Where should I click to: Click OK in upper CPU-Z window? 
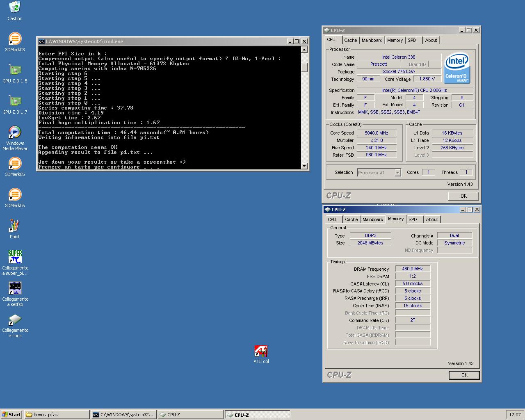click(463, 196)
